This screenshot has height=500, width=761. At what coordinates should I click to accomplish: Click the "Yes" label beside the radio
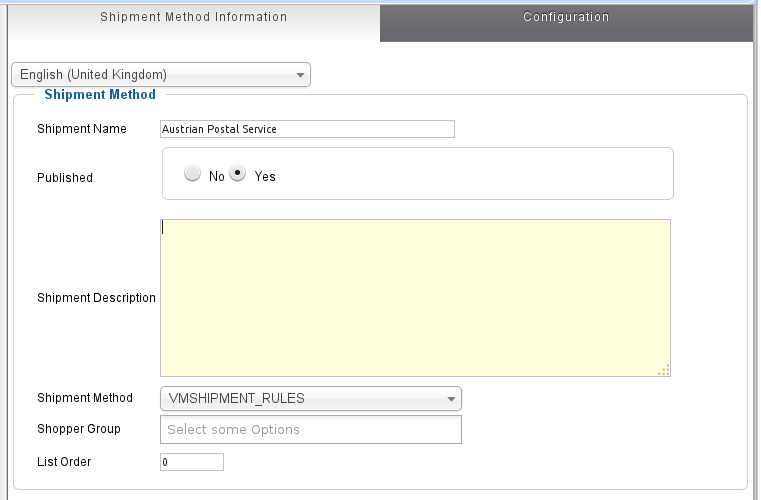265,177
